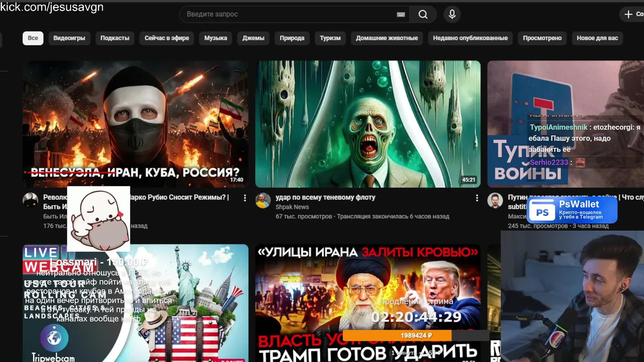
Task: Open the Create plus button
Action: point(632,14)
